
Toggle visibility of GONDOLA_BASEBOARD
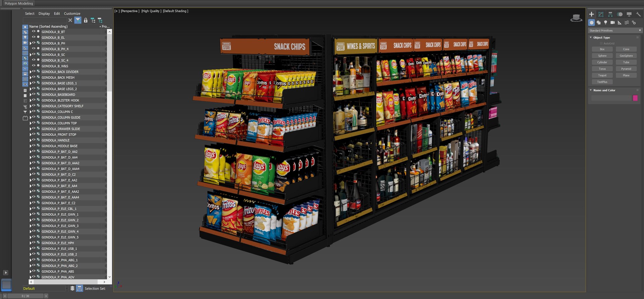(x=34, y=94)
